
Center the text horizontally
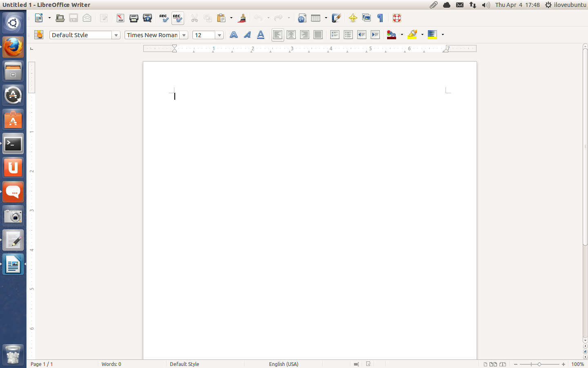tap(291, 35)
